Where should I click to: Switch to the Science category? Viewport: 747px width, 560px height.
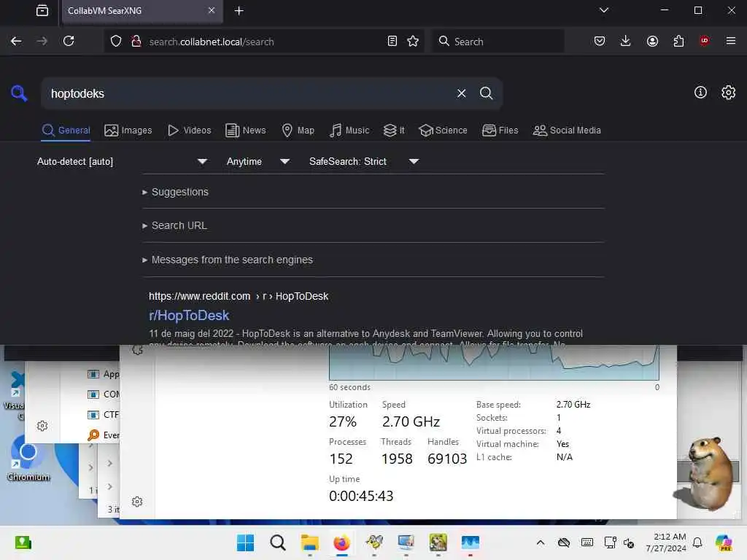coord(443,131)
